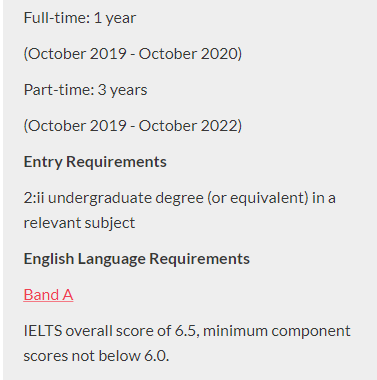Click the word "IELTS"
The width and height of the screenshot is (377, 380).
43,331
